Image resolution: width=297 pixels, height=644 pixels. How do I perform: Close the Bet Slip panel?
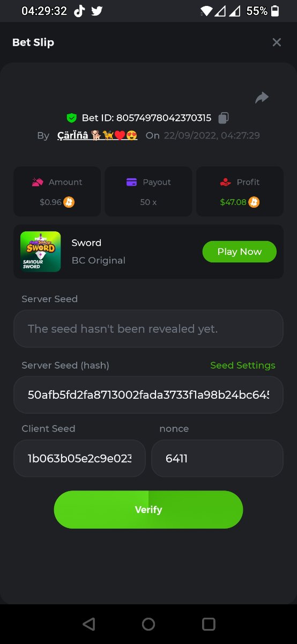[277, 42]
